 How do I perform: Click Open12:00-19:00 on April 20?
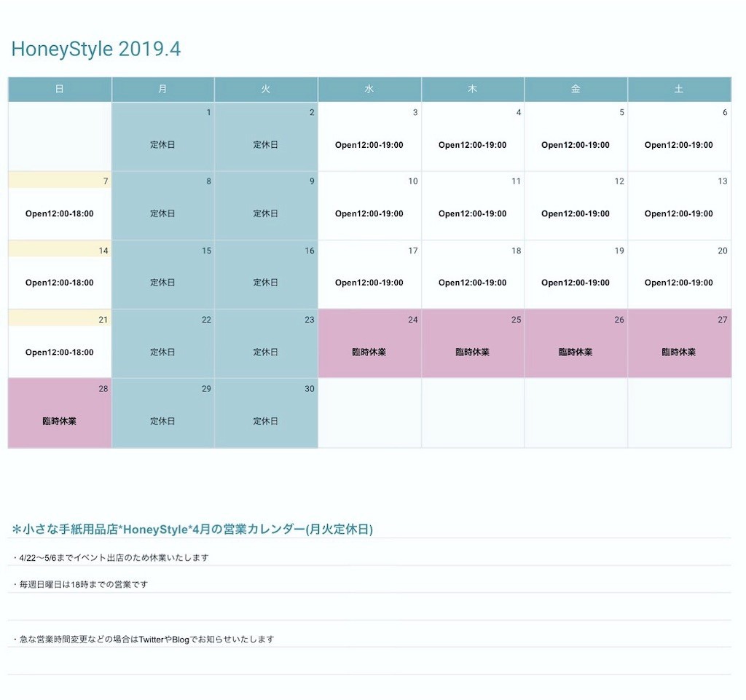point(679,283)
